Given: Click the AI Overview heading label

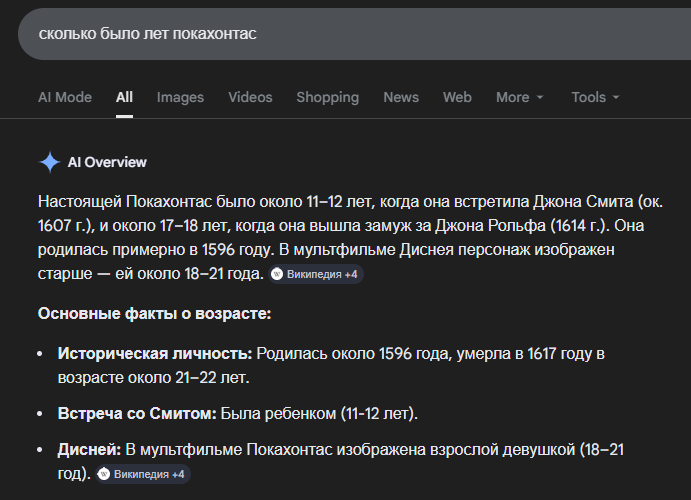Looking at the screenshot, I should coord(107,162).
